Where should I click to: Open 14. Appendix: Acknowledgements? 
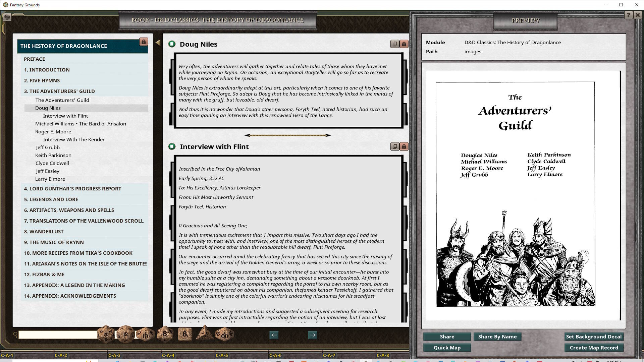tap(84, 296)
